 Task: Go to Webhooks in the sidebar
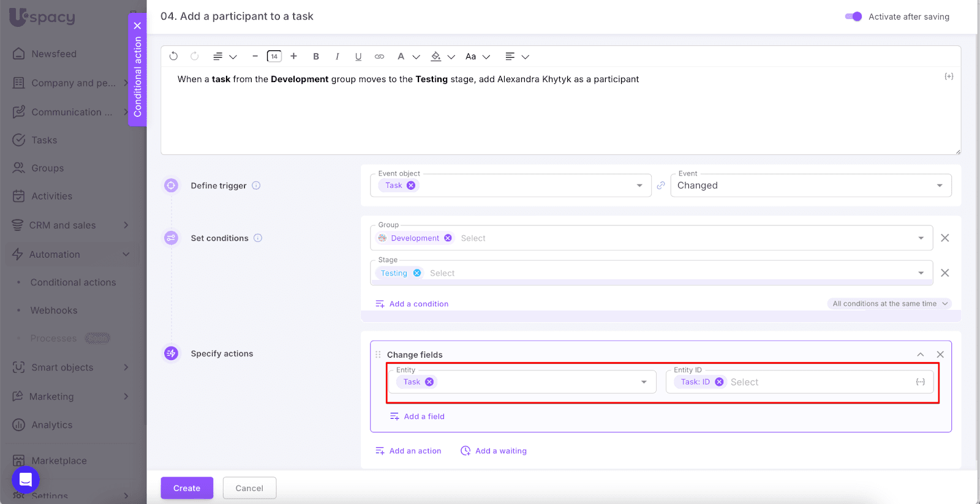(x=54, y=310)
